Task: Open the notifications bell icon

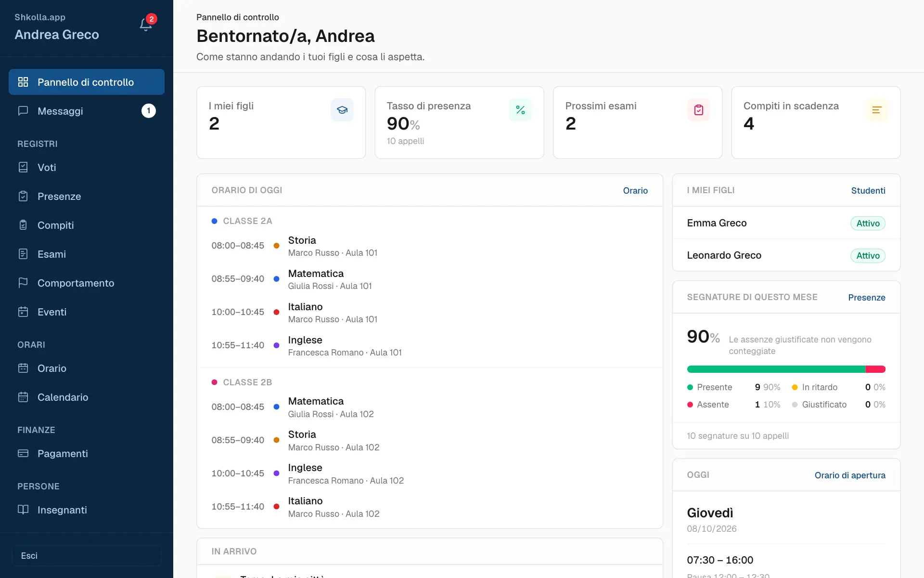Action: (x=146, y=25)
